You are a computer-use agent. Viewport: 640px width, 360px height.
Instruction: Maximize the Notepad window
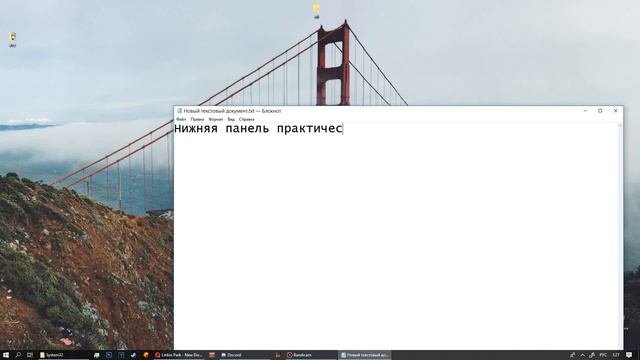pyautogui.click(x=600, y=111)
